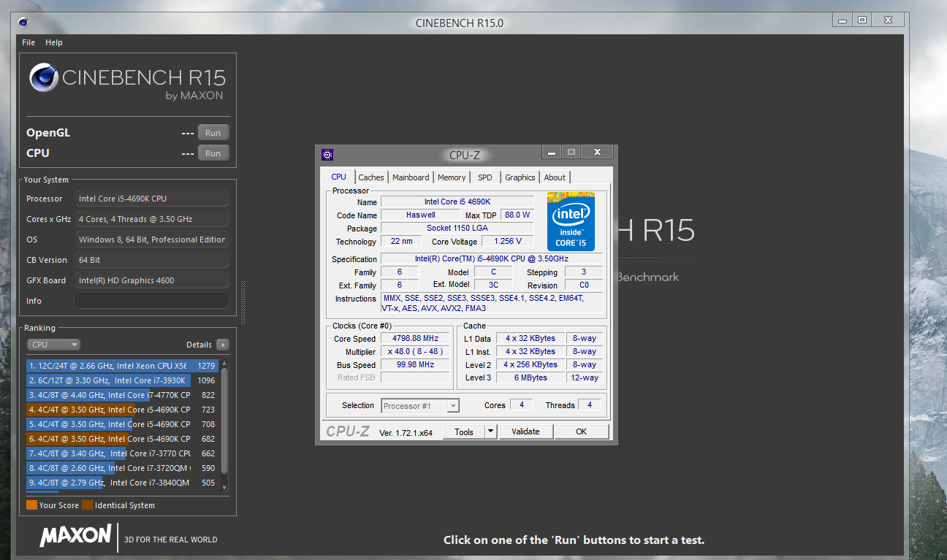Click the ranking list up scroll arrow

[x=224, y=364]
